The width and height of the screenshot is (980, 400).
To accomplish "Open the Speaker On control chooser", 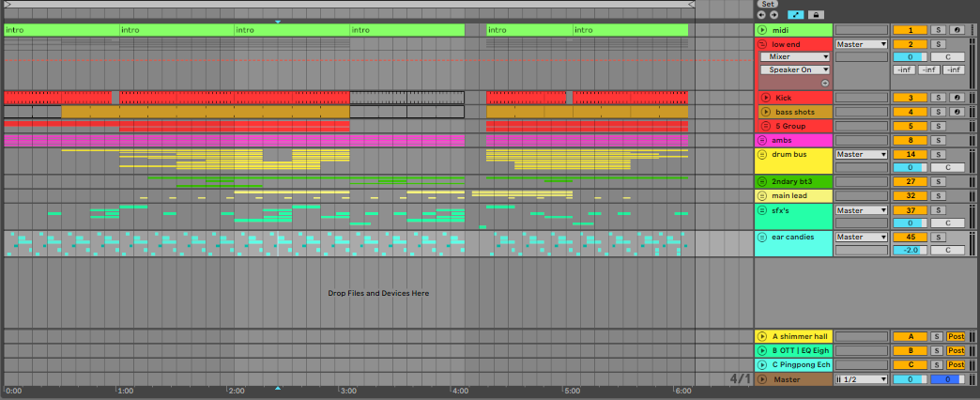I will tap(795, 70).
